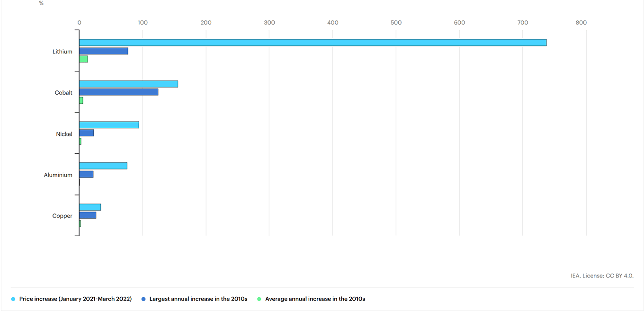The height and width of the screenshot is (311, 644).
Task: Click the Copper axis label
Action: pyautogui.click(x=63, y=216)
